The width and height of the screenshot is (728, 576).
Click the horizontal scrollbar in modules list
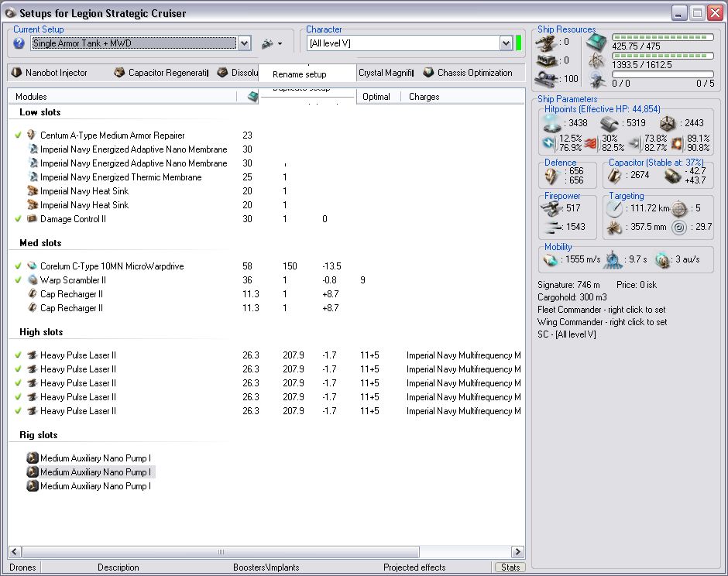coord(221,552)
